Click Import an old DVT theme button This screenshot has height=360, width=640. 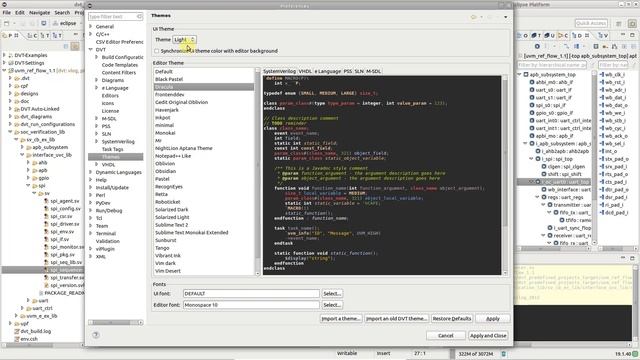coord(396,318)
